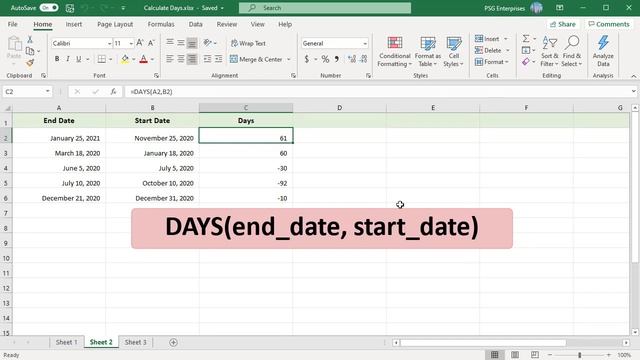This screenshot has width=640, height=360.
Task: Click the Cut scissors icon
Action: [30, 40]
